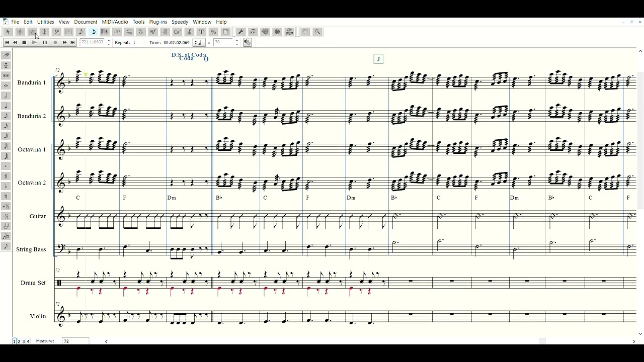Open the Speedy menu
Screen dimensions: 644x362
pyautogui.click(x=180, y=22)
